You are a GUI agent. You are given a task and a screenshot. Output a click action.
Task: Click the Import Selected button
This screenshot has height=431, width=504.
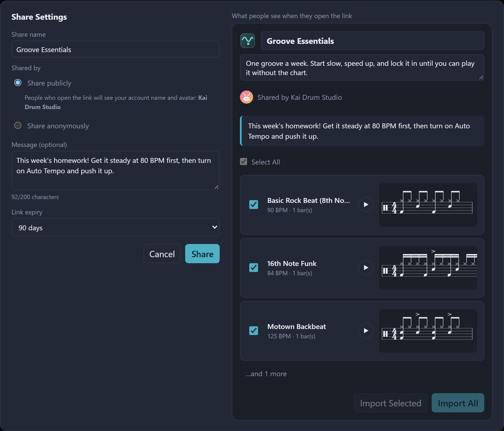point(391,403)
